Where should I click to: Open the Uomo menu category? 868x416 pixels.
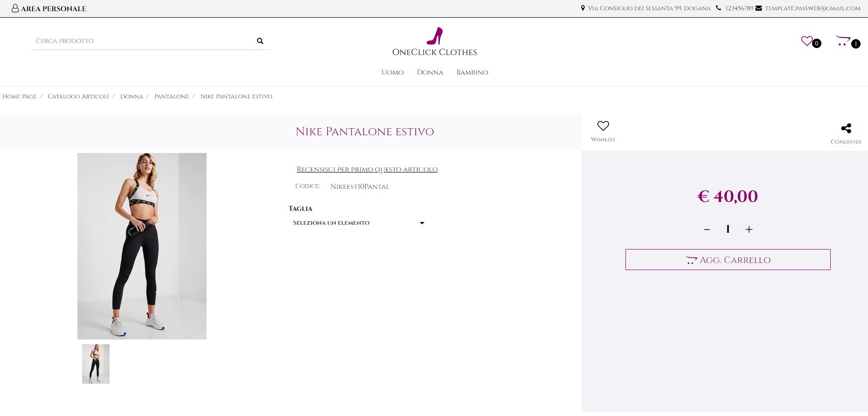pyautogui.click(x=392, y=72)
